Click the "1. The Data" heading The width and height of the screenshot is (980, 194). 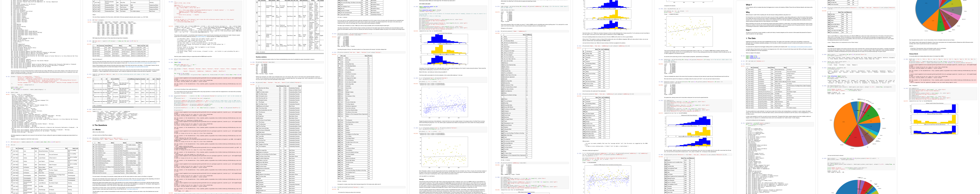pos(751,38)
